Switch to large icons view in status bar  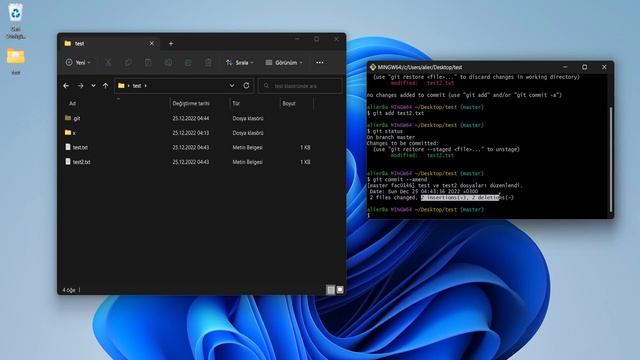click(340, 290)
